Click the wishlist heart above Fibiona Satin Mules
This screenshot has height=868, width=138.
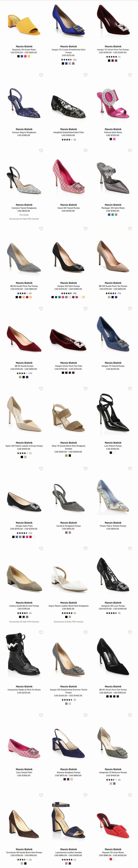pyautogui.click(x=130, y=75)
